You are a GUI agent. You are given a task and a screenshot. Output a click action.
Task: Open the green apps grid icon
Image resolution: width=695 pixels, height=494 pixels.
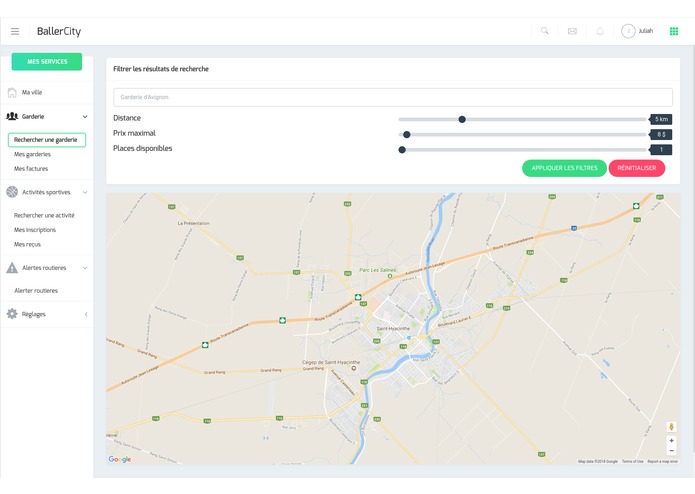674,31
